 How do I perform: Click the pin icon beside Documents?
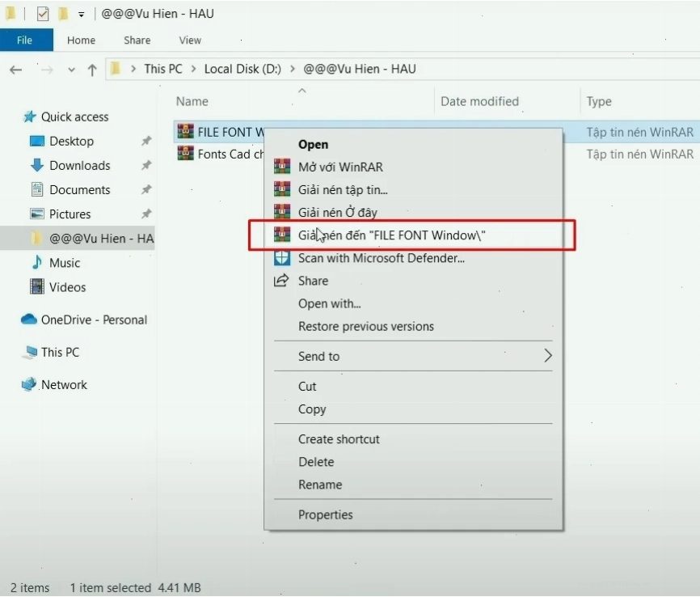(146, 189)
